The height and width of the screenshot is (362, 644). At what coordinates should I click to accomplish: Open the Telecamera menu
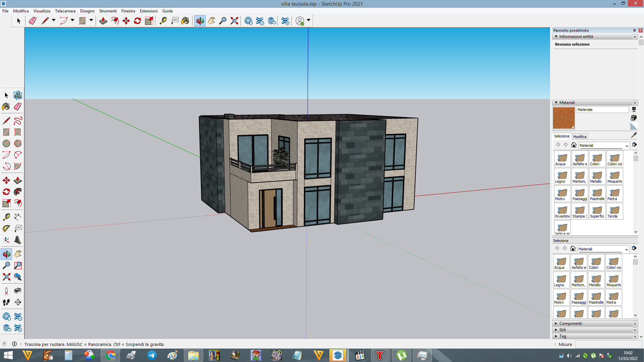tap(65, 11)
